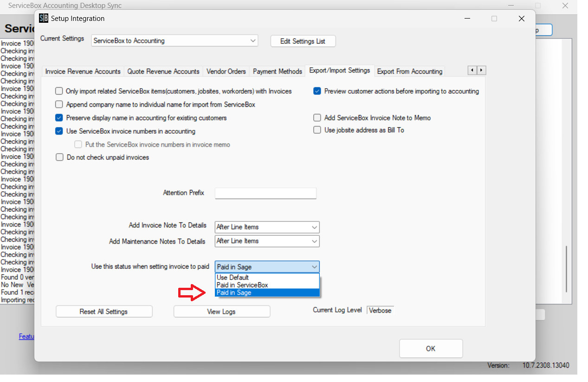This screenshot has width=588, height=382.
Task: Click the Attention Prefix input field
Action: (265, 193)
